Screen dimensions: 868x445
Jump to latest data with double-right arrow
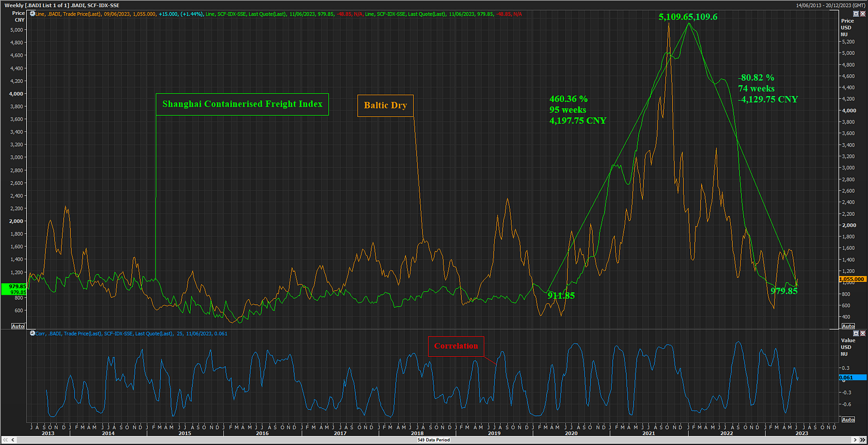click(863, 440)
